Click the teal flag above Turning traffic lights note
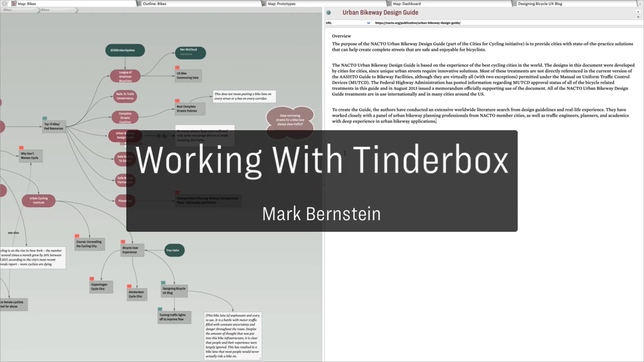Viewport: 644px width, 362px height. point(160,309)
